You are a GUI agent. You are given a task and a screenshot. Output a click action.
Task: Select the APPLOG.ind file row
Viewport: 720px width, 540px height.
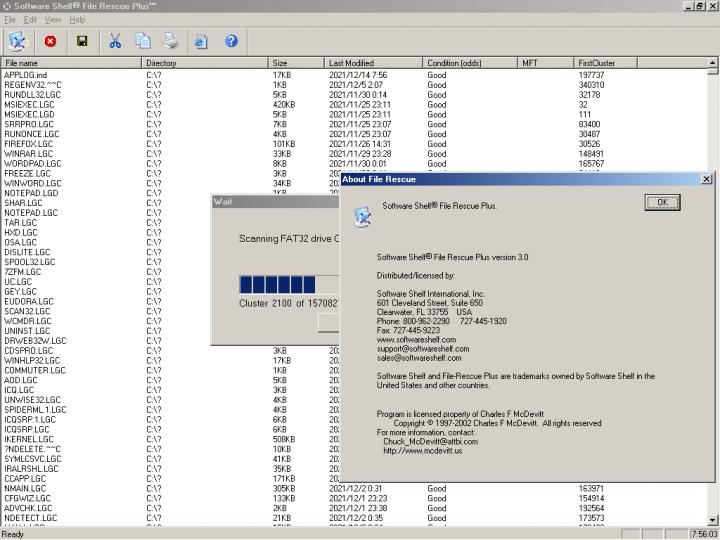pos(26,75)
